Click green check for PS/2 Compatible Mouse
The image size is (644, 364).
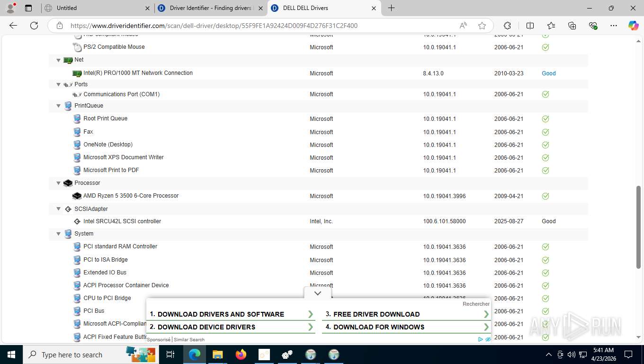coord(546,47)
